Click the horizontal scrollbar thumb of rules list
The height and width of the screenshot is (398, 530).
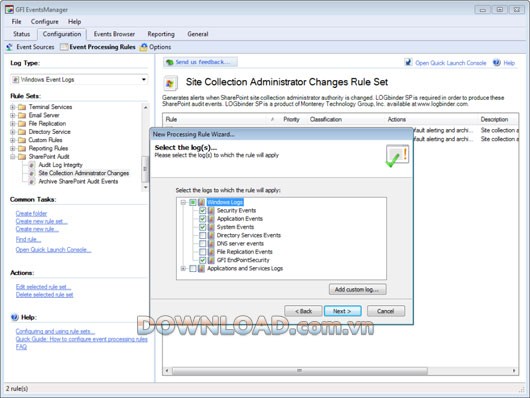point(299,371)
